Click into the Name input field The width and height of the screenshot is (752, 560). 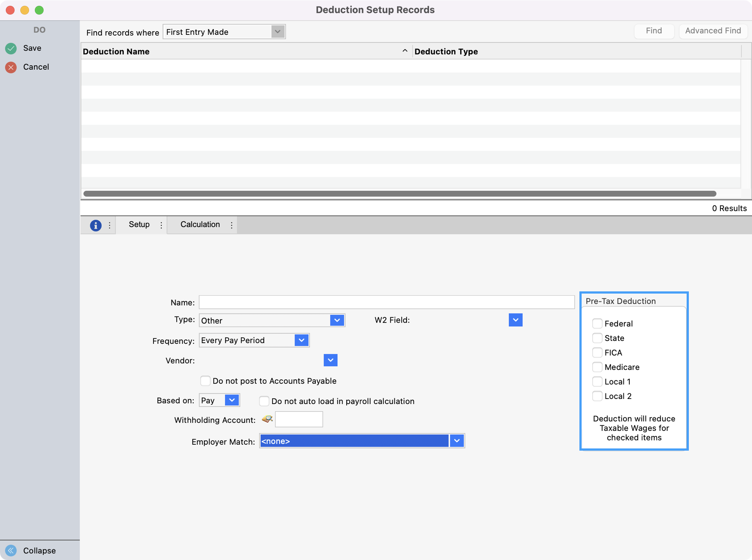(x=386, y=302)
